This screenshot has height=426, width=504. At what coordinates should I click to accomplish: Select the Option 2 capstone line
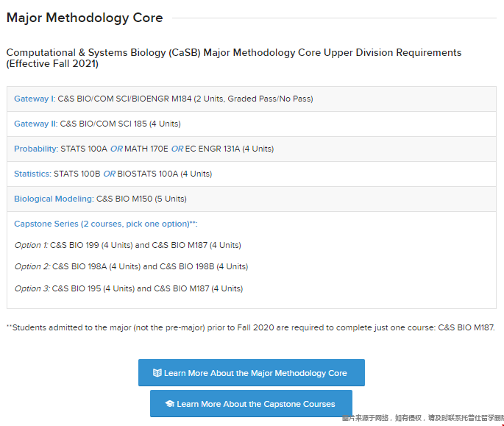(x=131, y=266)
